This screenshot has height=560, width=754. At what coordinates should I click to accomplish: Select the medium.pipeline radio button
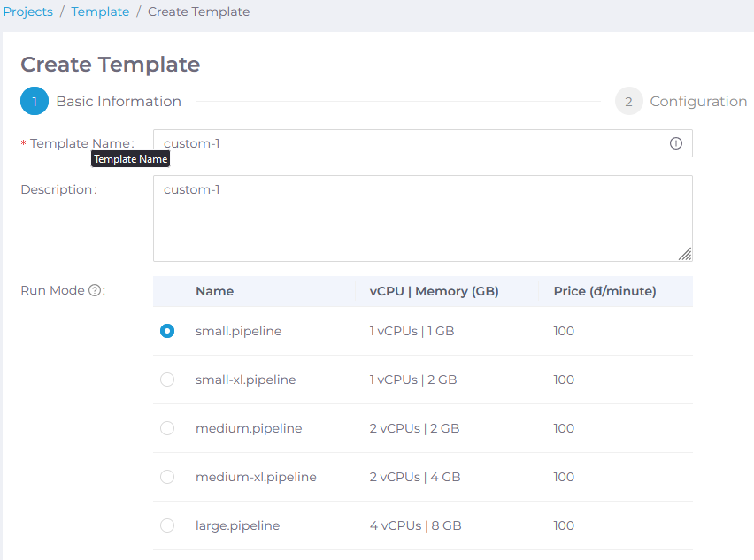coord(167,428)
